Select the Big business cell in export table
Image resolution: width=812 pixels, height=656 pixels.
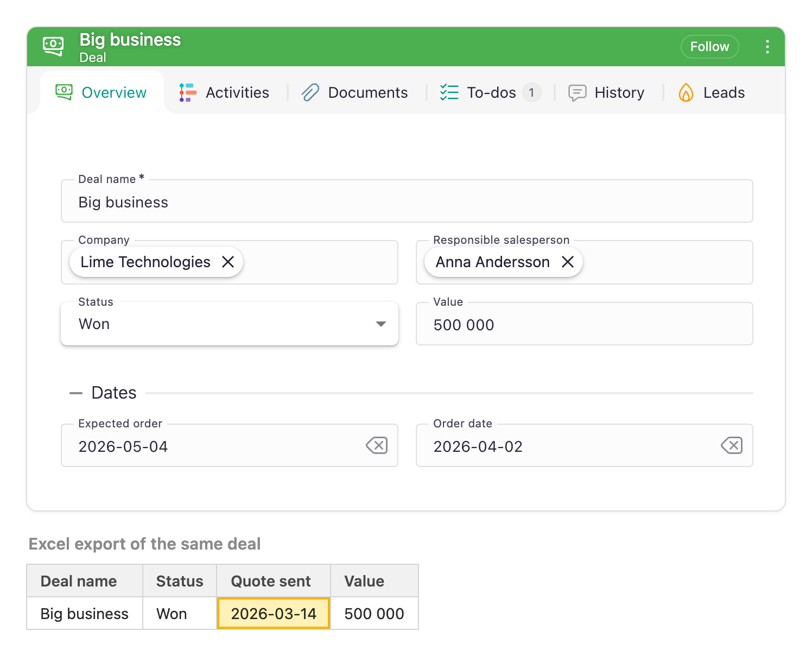tap(85, 614)
